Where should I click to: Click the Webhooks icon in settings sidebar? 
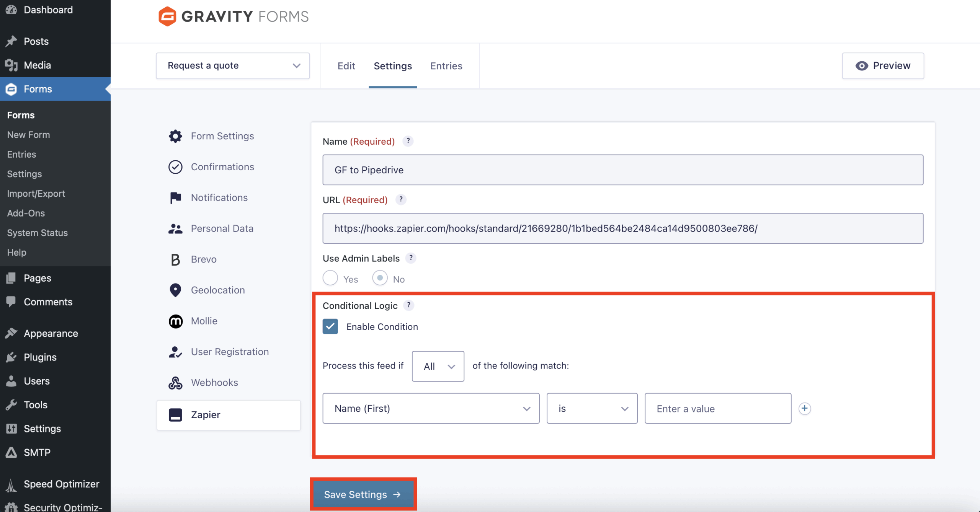point(175,383)
